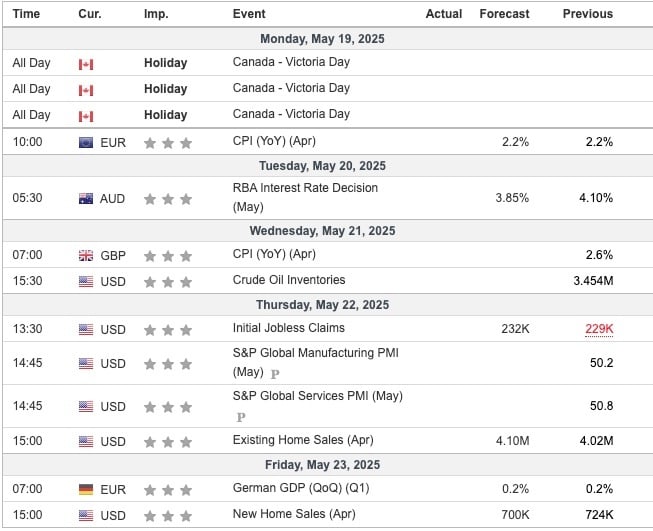This screenshot has width=653, height=531.
Task: Click the importance stars for Crude Oil Inventories
Action: coord(168,282)
